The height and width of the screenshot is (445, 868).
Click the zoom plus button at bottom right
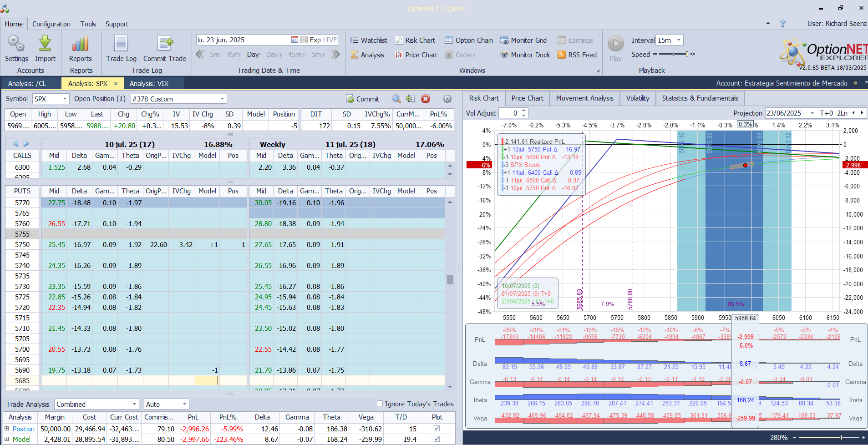point(863,437)
